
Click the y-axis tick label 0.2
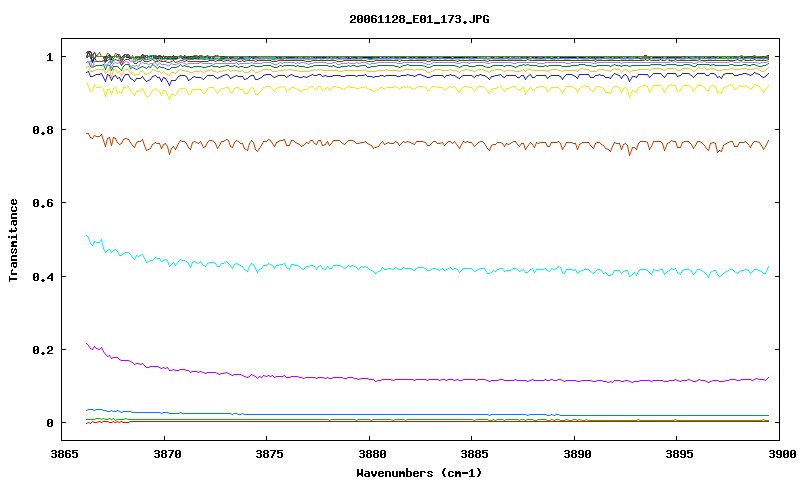[x=43, y=350]
